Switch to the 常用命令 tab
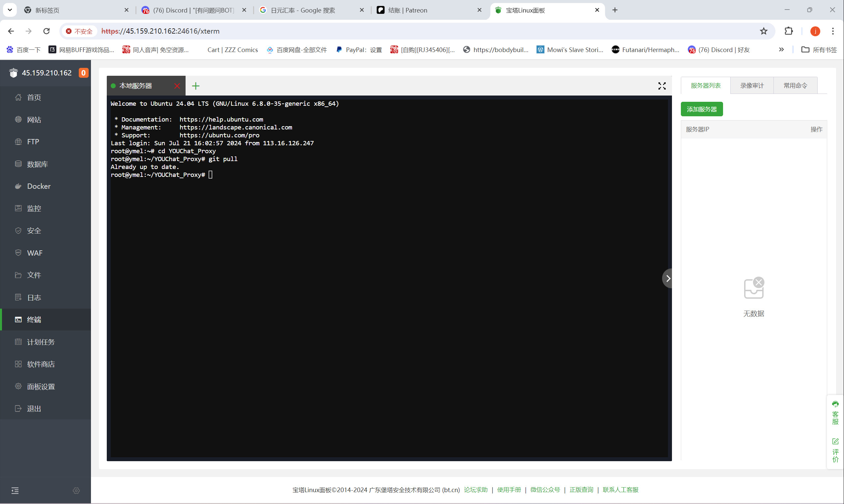The width and height of the screenshot is (844, 504). (x=795, y=86)
